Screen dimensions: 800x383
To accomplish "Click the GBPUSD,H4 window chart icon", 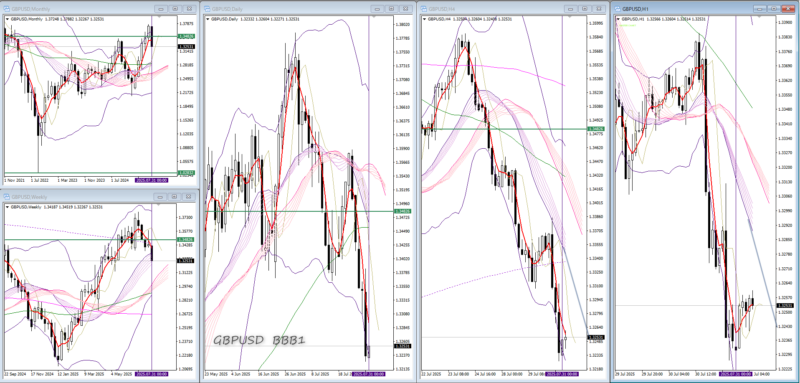I will pyautogui.click(x=423, y=9).
